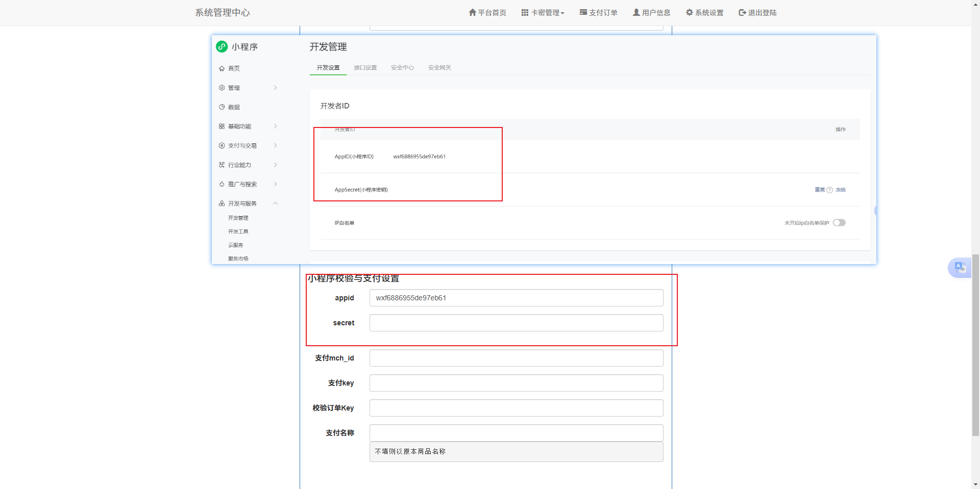Open 系统设置 via the gear icon
Image resolution: width=980 pixels, height=489 pixels.
point(689,12)
